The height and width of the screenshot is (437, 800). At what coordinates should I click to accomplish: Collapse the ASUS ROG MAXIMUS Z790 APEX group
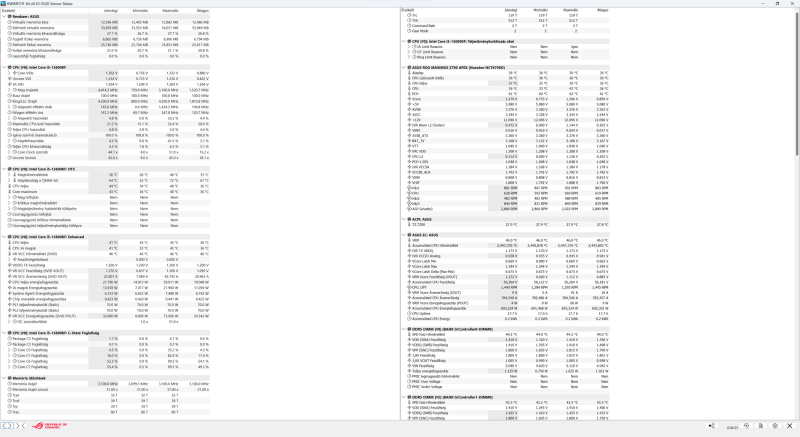coord(404,67)
